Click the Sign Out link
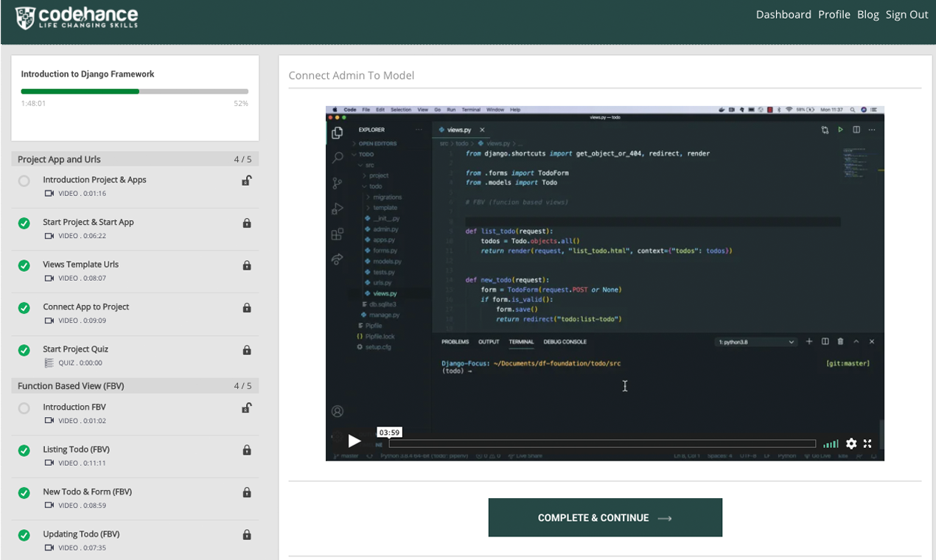Viewport: 936px width, 560px height. pos(907,14)
